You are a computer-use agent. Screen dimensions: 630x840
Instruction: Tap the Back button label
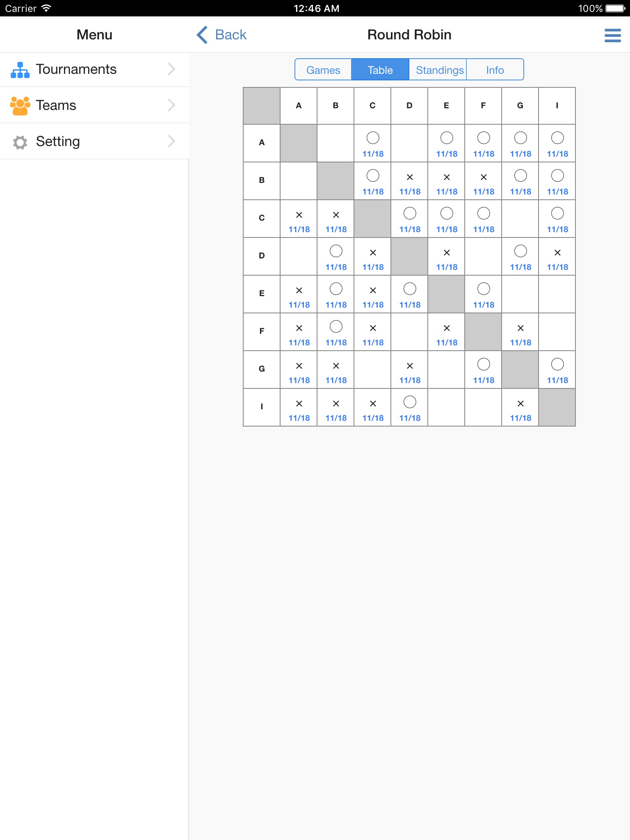click(x=231, y=35)
